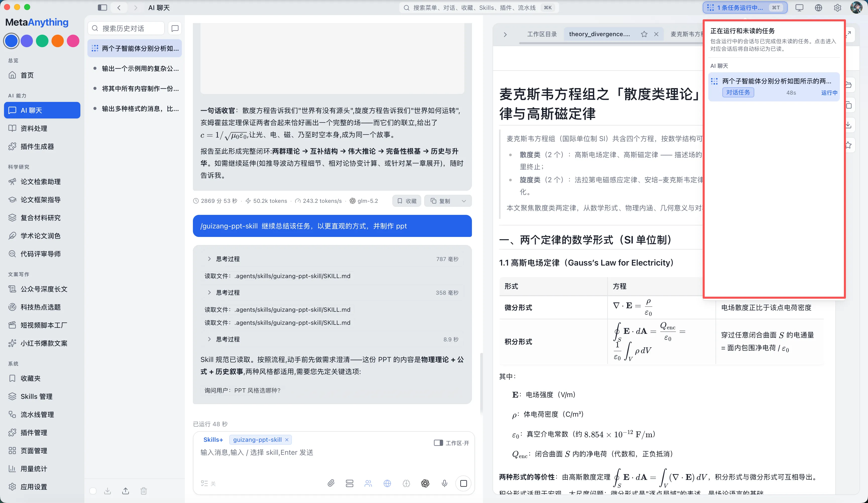The image size is (868, 503).
Task: Copy the message with 复制 button
Action: pos(441,201)
